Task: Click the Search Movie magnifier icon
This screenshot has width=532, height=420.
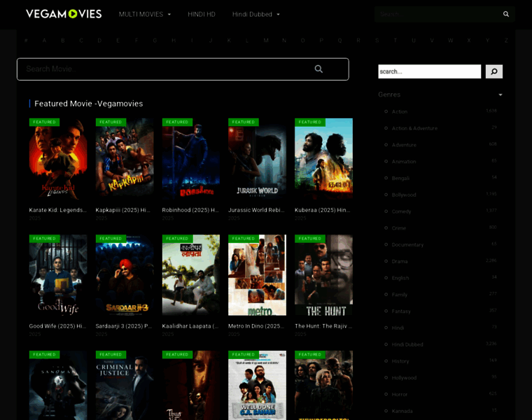Action: 318,69
